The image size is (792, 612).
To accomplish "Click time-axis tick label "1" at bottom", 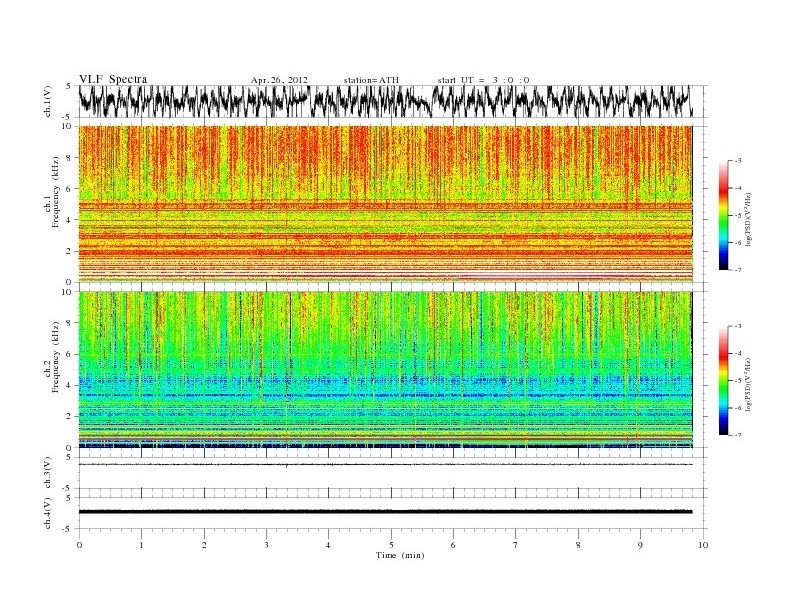I will tap(141, 545).
